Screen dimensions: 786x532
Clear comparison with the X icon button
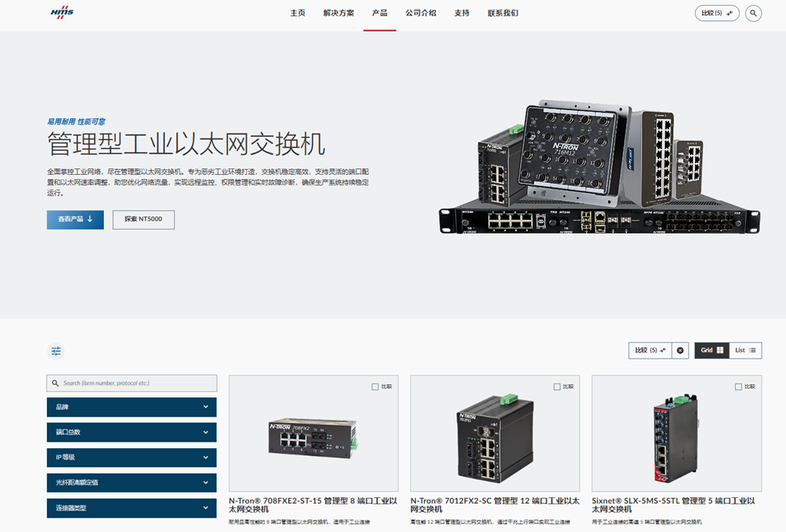680,351
